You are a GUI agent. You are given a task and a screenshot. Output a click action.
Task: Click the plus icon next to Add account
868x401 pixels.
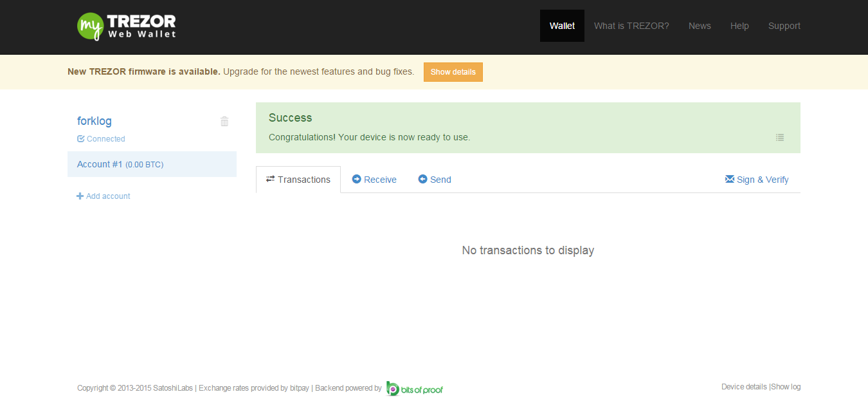[80, 196]
